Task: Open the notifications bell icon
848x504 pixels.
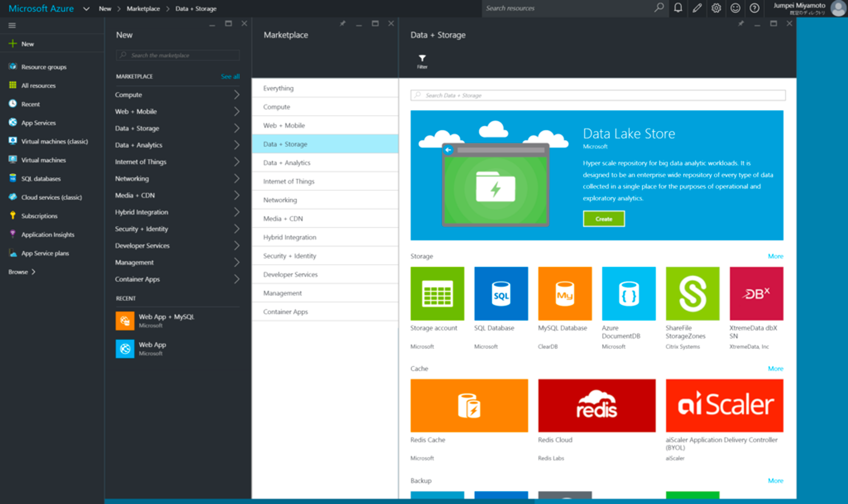Action: 678,8
